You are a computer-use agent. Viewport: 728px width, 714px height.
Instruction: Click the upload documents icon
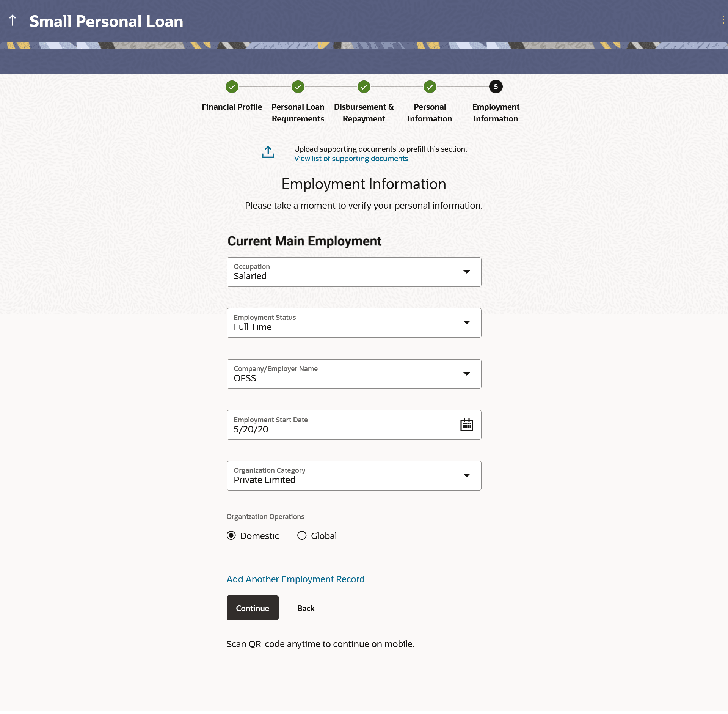point(268,152)
